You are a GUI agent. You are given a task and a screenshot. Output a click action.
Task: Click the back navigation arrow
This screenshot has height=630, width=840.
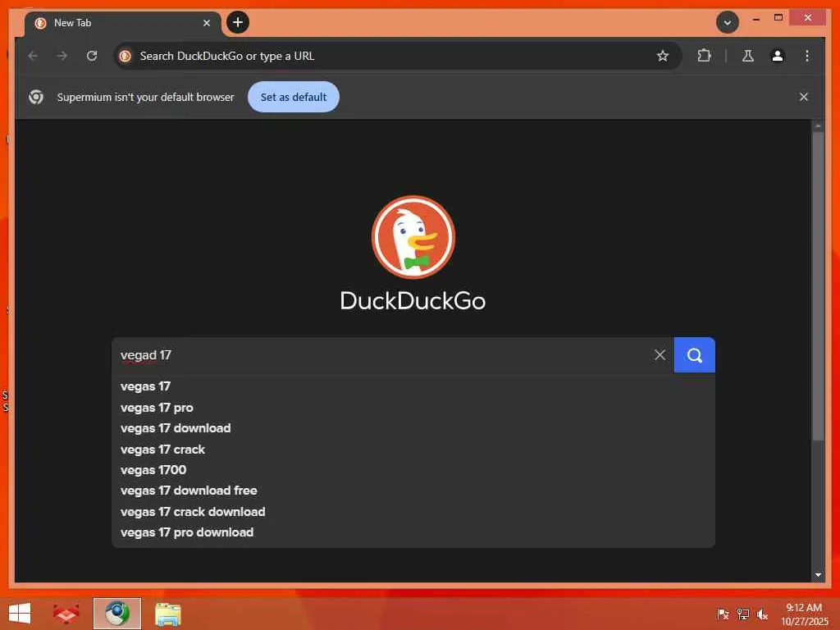tap(33, 56)
